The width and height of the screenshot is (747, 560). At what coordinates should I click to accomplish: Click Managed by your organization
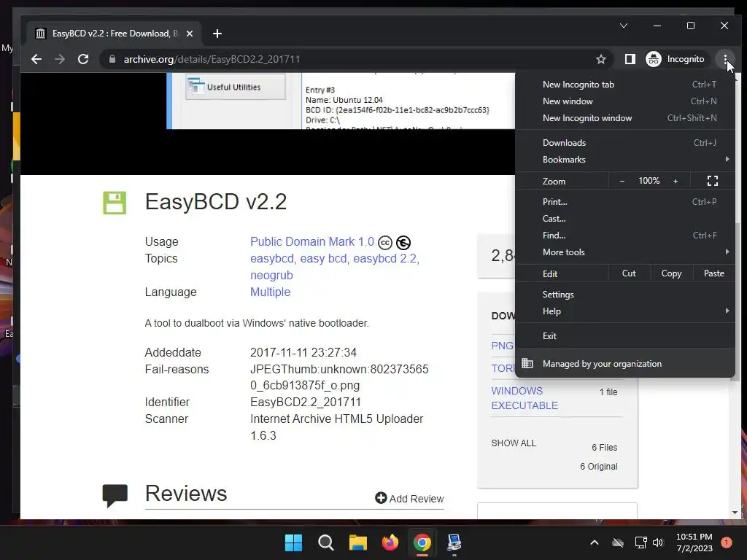pos(625,363)
